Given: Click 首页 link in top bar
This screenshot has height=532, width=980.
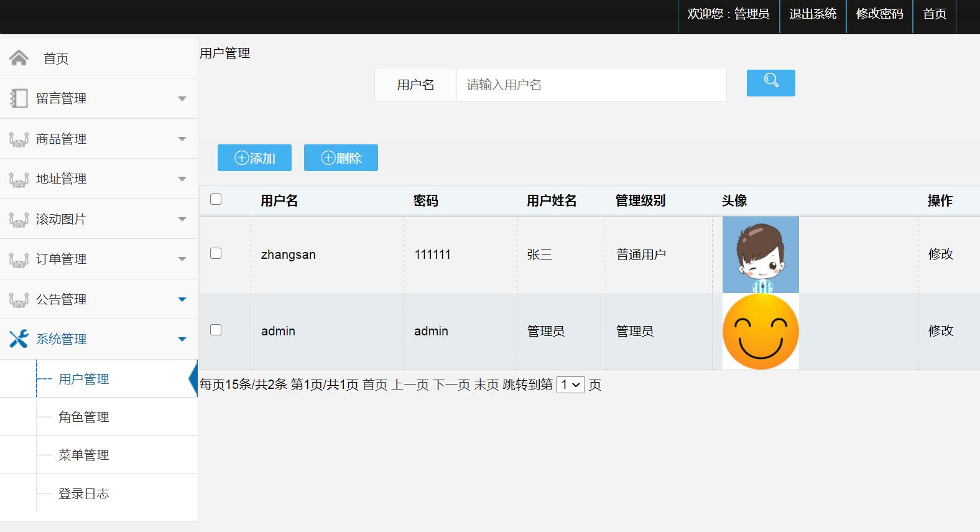Looking at the screenshot, I should [935, 14].
